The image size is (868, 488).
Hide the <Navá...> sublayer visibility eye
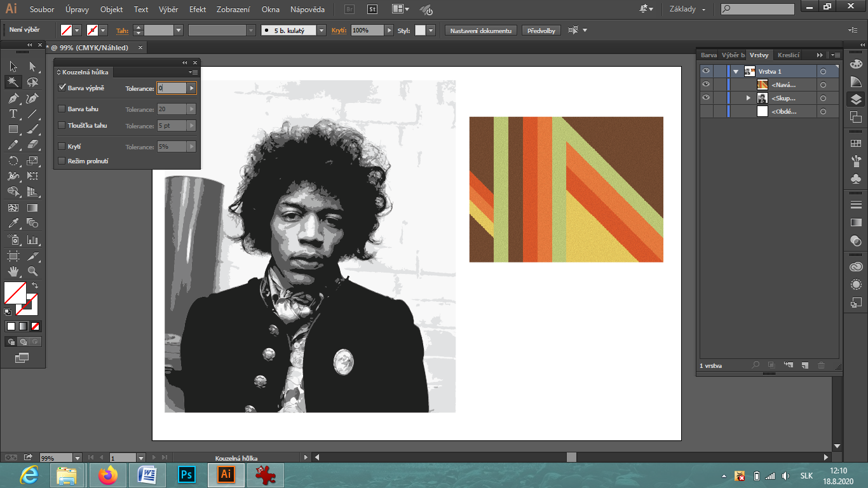point(706,85)
